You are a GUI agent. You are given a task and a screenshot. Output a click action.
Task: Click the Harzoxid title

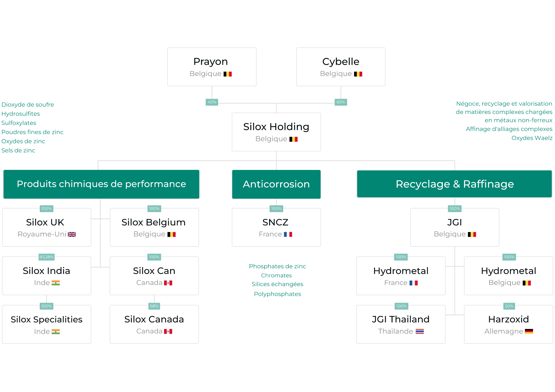(x=508, y=319)
